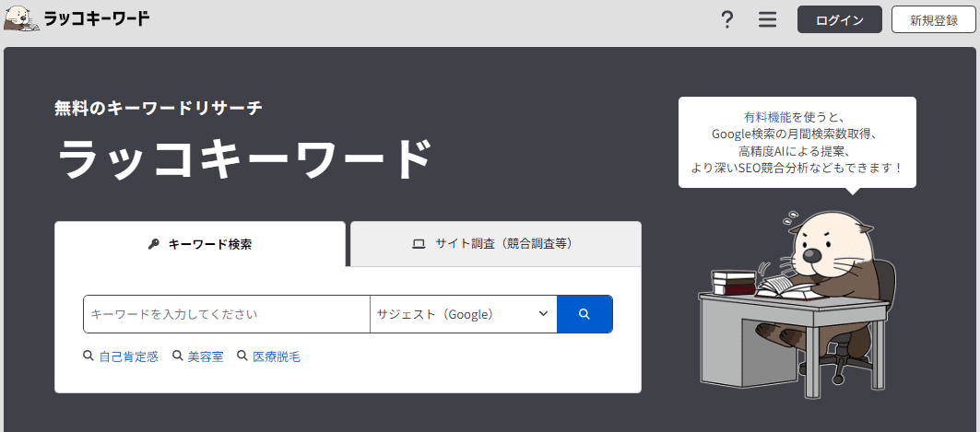Click the blue magnifier search button
This screenshot has height=432, width=980.
click(584, 314)
